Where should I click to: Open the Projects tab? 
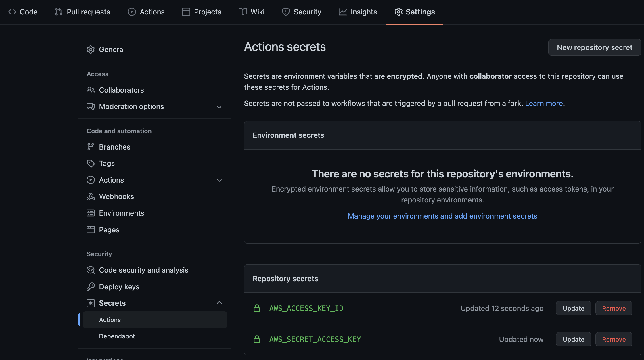point(202,12)
